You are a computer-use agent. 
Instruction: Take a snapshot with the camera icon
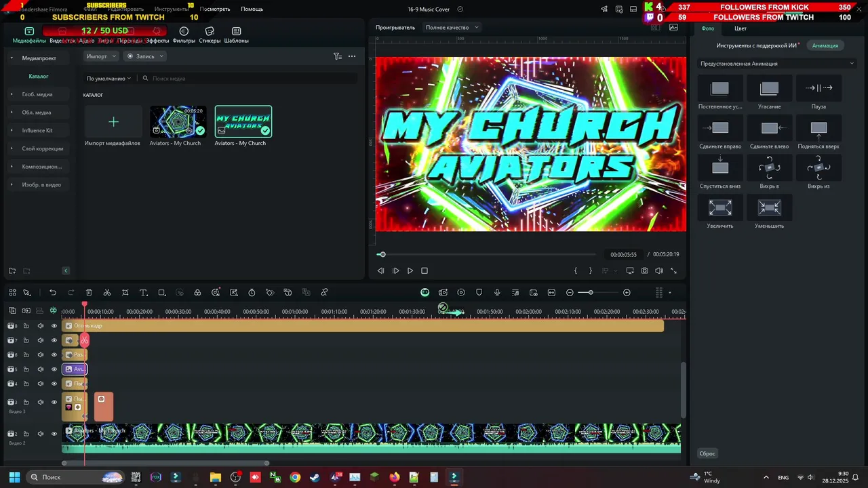pyautogui.click(x=644, y=270)
